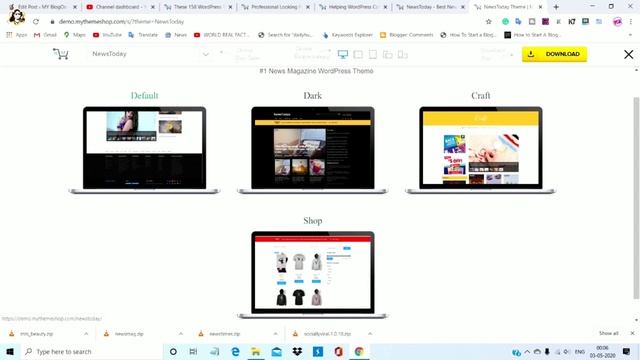Viewport: 640px width, 360px height.
Task: Expand options for mm_beauty.zip download
Action: pyautogui.click(x=86, y=333)
